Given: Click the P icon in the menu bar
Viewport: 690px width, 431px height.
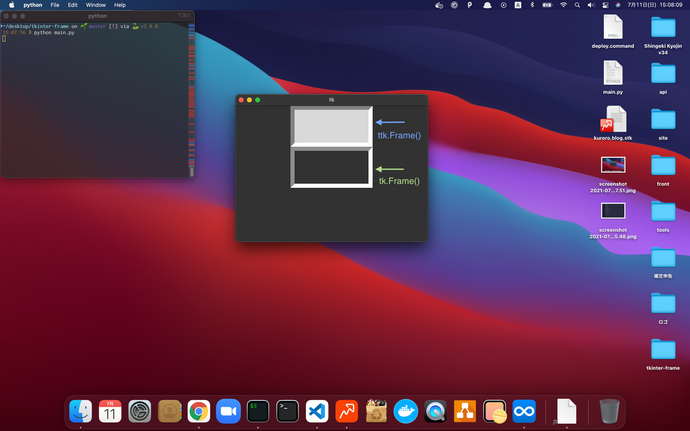Looking at the screenshot, I should click(x=470, y=5).
